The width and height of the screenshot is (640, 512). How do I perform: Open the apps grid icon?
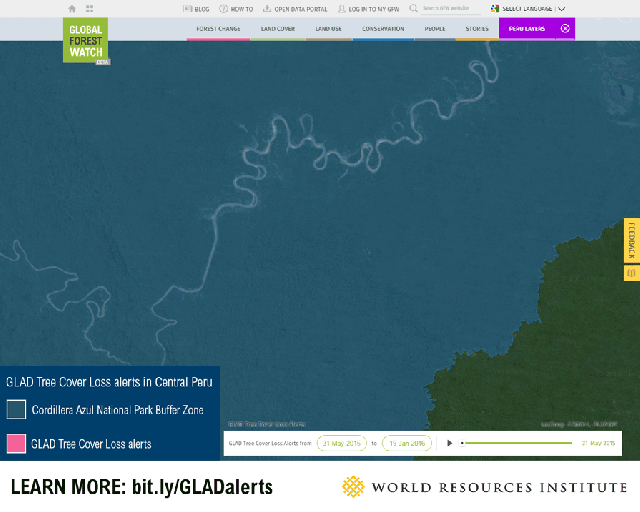tap(90, 9)
